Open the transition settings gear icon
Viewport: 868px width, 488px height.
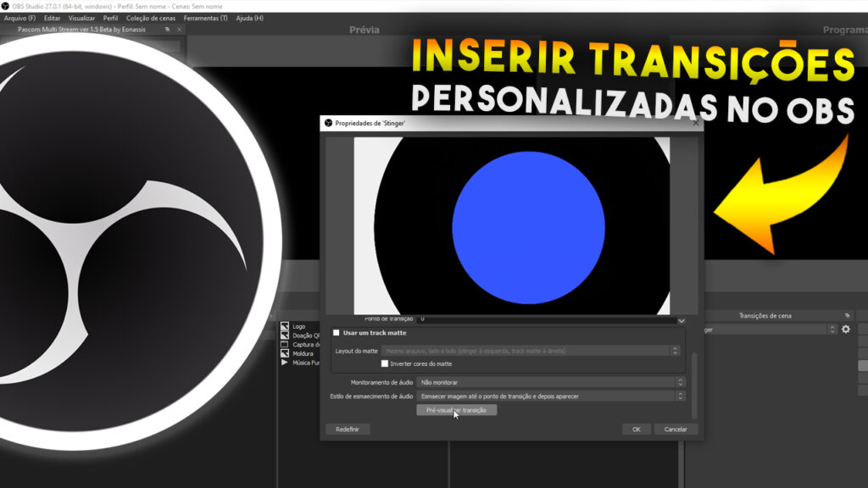[845, 329]
